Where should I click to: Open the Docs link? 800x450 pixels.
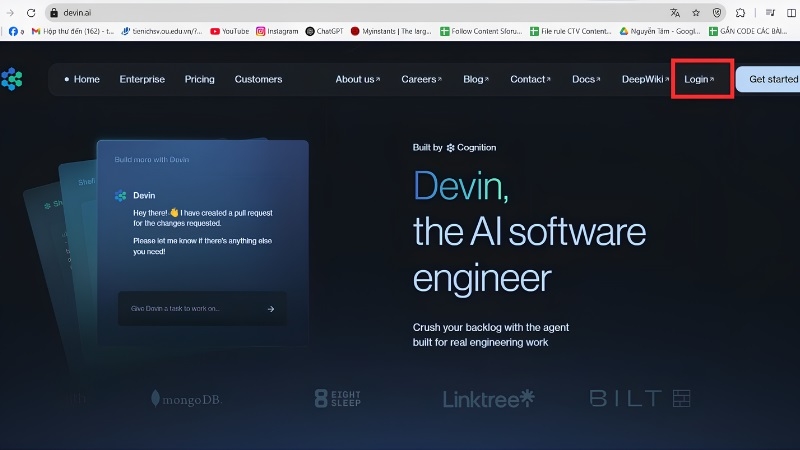586,79
